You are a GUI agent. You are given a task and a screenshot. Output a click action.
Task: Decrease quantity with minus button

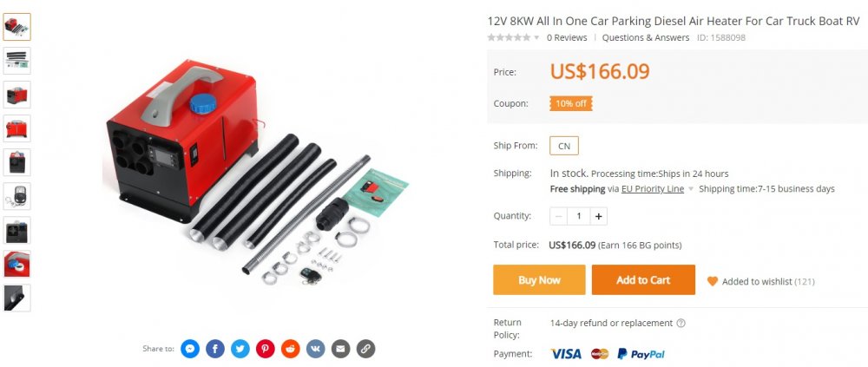click(x=558, y=216)
